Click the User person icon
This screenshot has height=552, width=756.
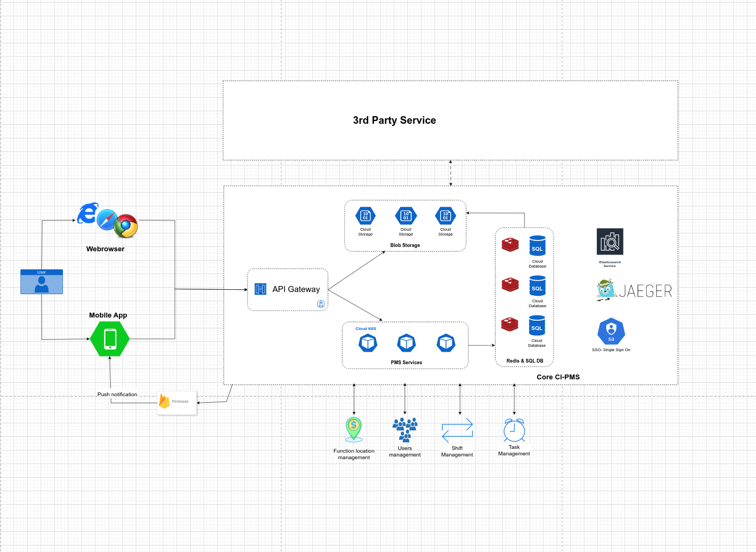coord(42,284)
